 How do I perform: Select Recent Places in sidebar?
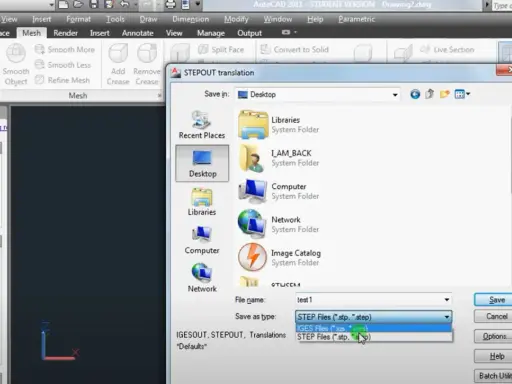202,125
